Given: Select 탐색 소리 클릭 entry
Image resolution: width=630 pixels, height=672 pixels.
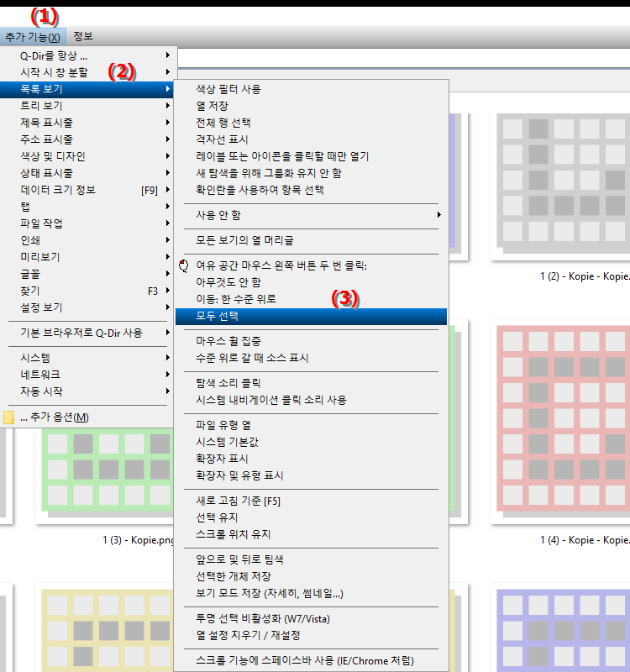Looking at the screenshot, I should coord(311,383).
